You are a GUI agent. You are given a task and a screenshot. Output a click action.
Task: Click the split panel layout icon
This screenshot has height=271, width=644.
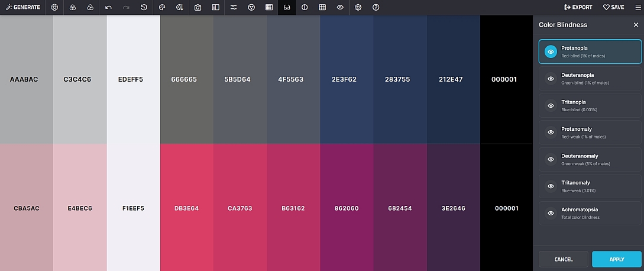point(215,8)
